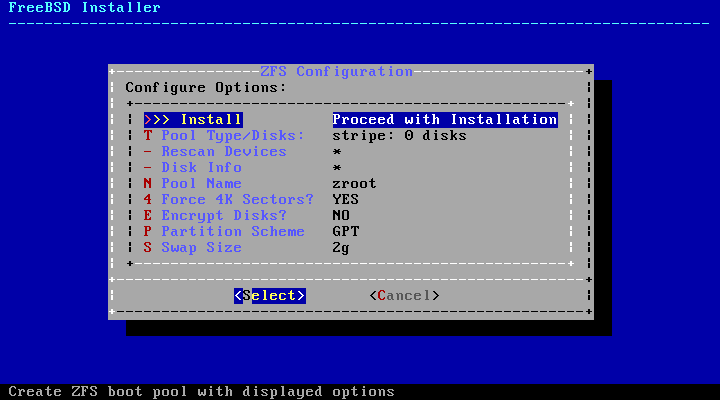
Task: Click the Pool Name option
Action: pos(201,183)
